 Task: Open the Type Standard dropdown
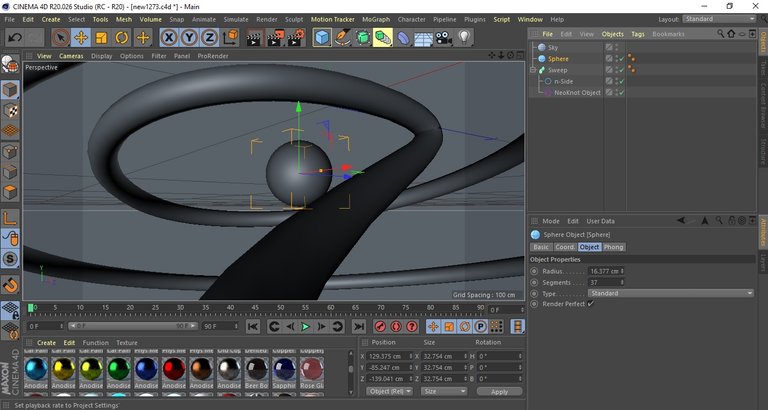671,293
